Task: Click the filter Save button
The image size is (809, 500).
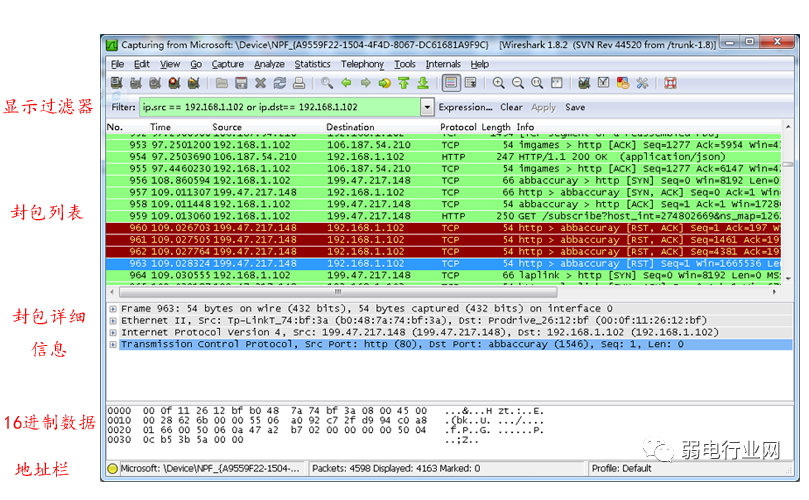Action: coord(575,107)
